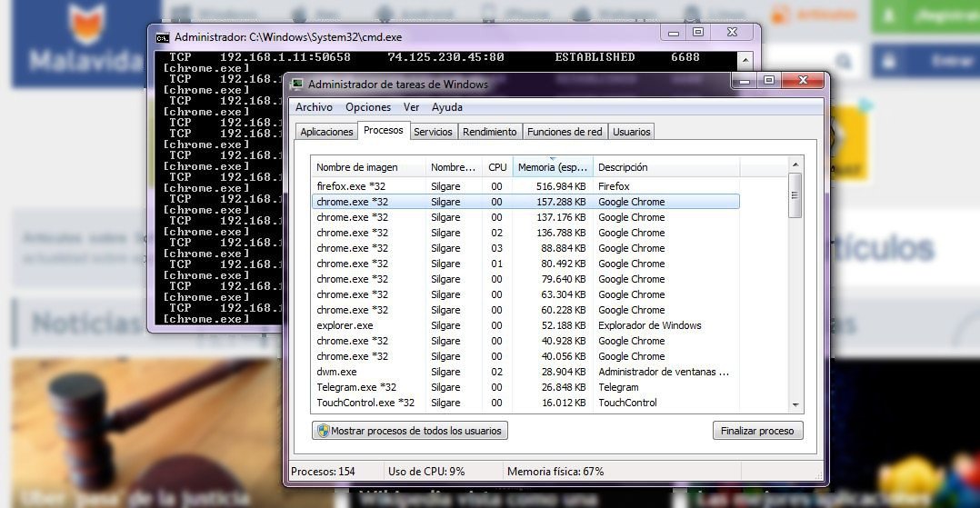The width and height of the screenshot is (980, 508).
Task: Open the Opciones menu
Action: (368, 107)
